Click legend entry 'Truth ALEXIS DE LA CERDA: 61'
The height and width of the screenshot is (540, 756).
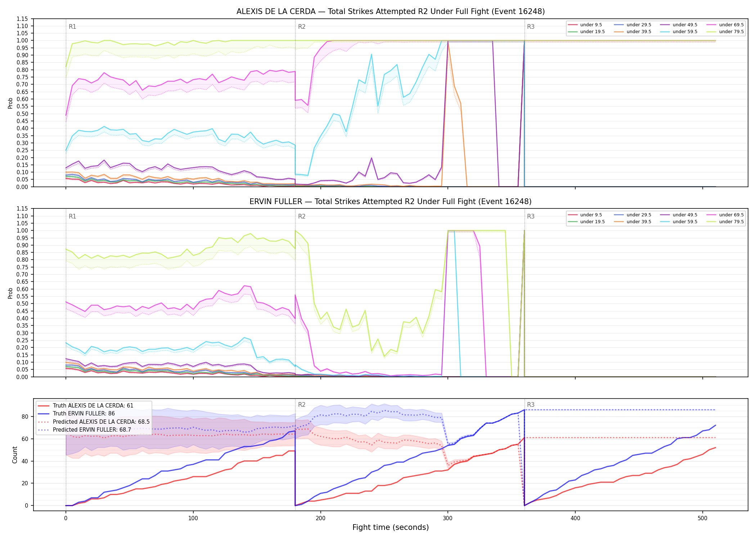coord(85,406)
